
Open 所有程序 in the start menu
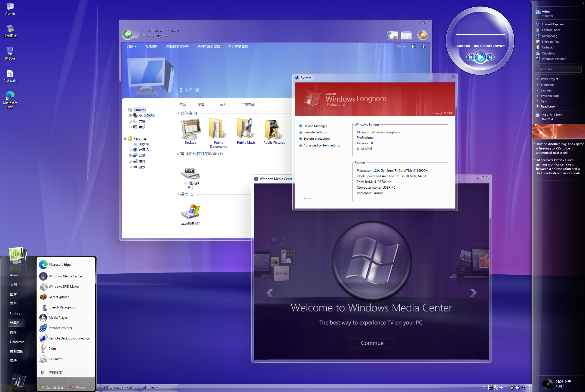[55, 372]
